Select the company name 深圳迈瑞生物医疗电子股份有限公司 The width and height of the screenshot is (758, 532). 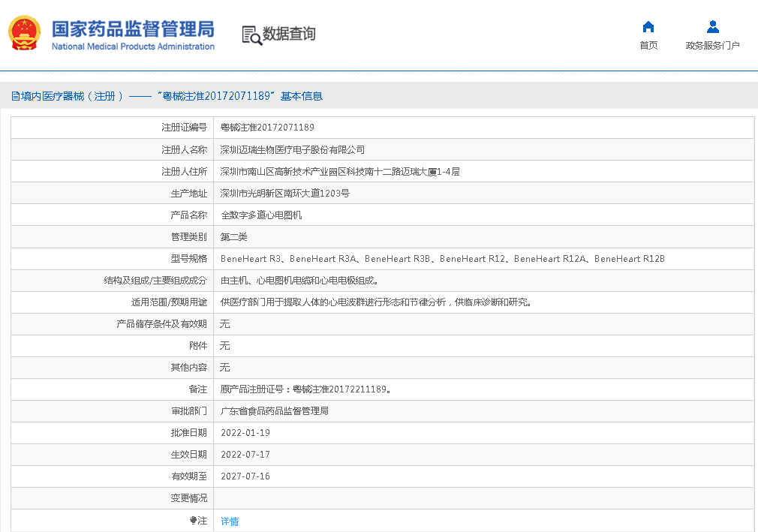[x=292, y=149]
